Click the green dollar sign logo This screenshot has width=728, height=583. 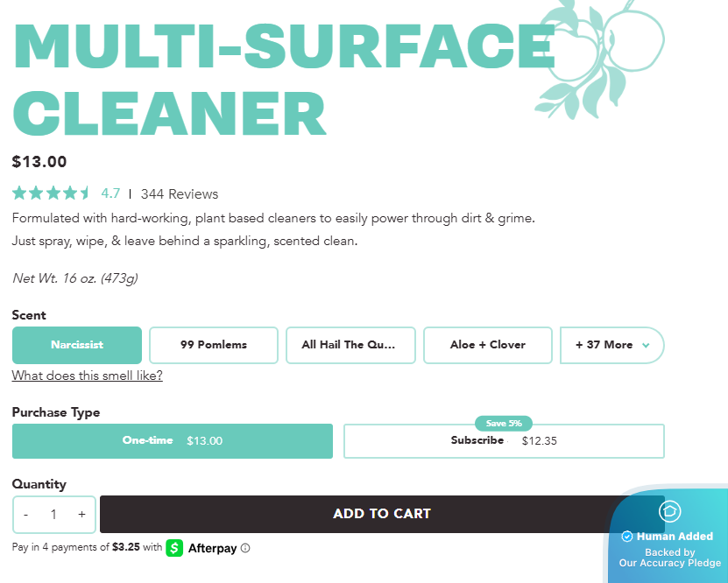click(174, 548)
